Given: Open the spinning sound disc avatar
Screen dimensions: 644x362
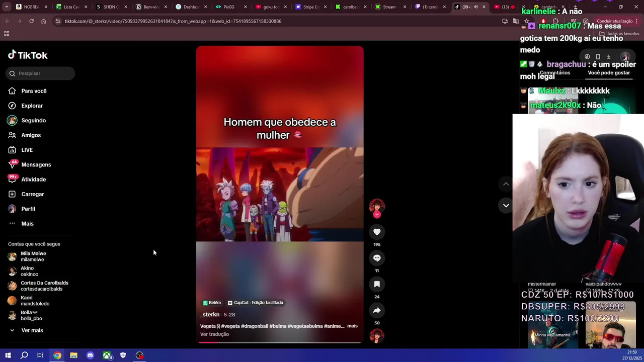Looking at the screenshot, I should (x=377, y=335).
